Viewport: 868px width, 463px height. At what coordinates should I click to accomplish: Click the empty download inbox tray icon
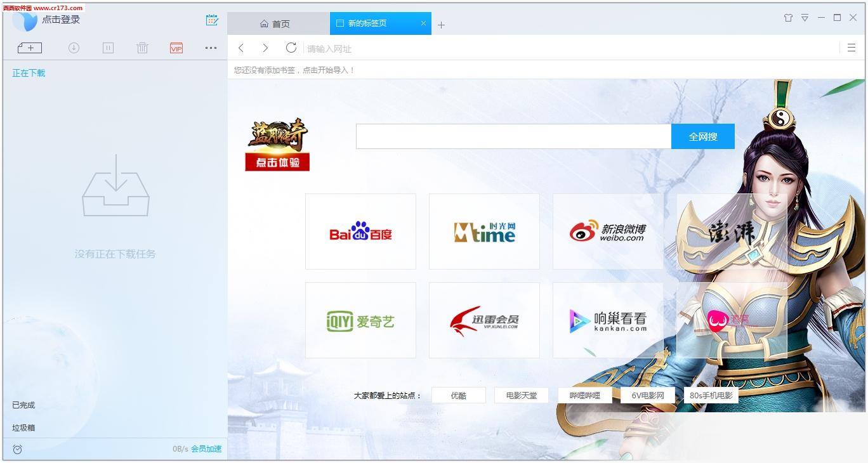coord(115,185)
